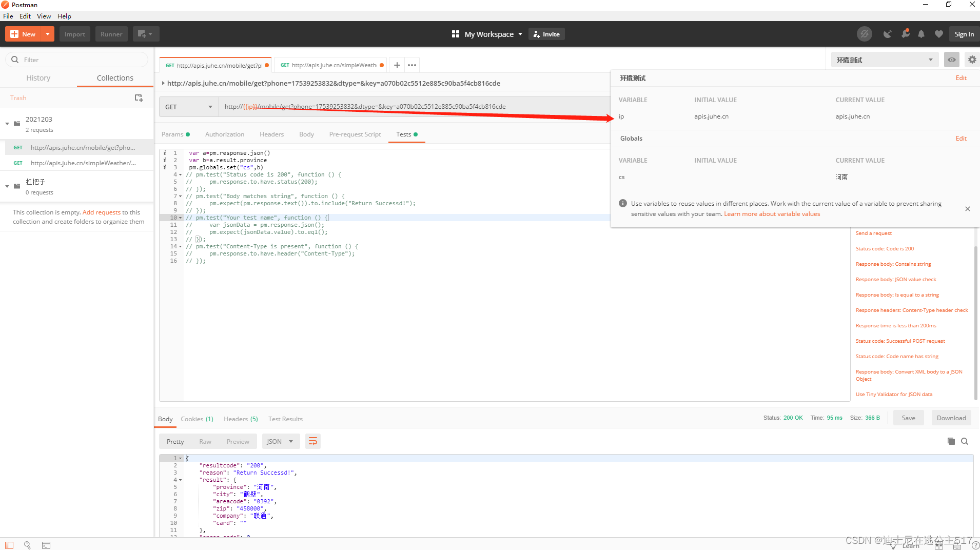
Task: Open the File menu
Action: [x=8, y=16]
